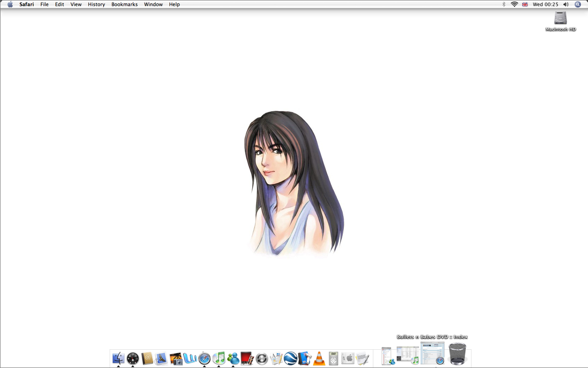Restore the minimized iTunes window
This screenshot has width=588, height=368.
coord(407,355)
